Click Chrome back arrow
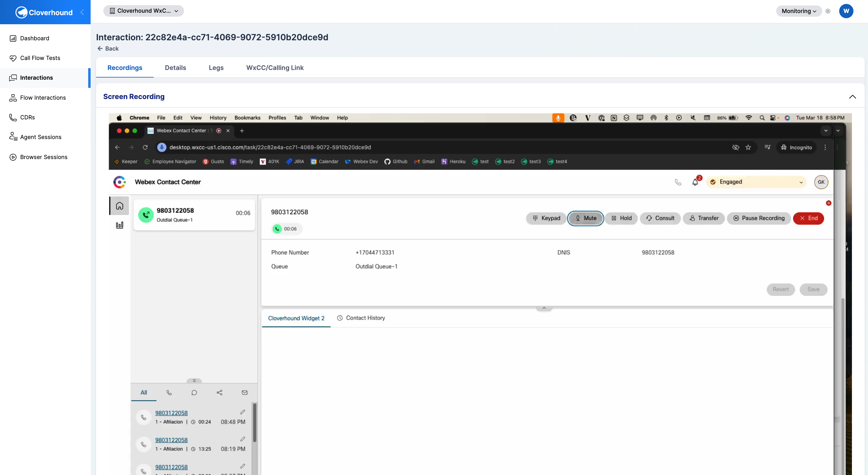 pos(117,147)
